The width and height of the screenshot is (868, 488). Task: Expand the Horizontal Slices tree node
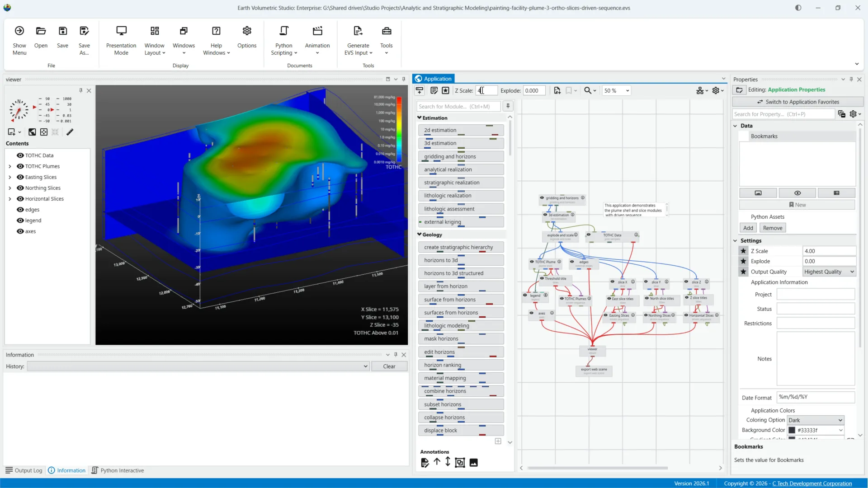[10, 199]
